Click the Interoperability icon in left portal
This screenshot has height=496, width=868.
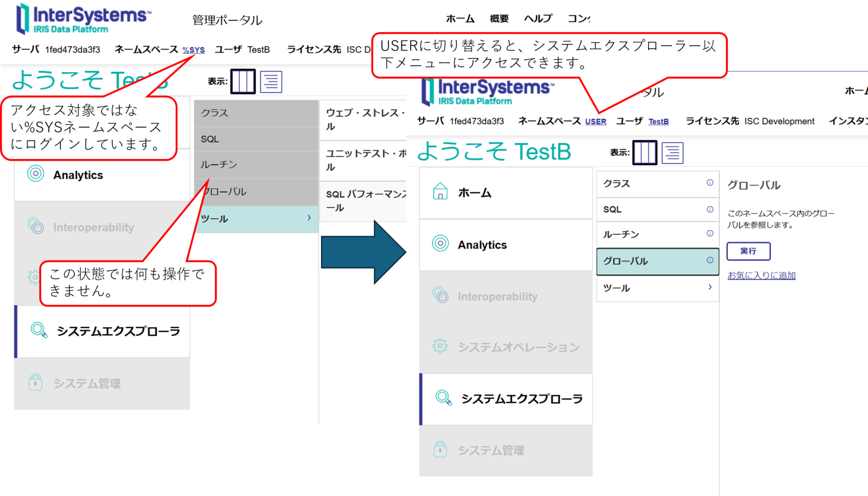coord(36,226)
